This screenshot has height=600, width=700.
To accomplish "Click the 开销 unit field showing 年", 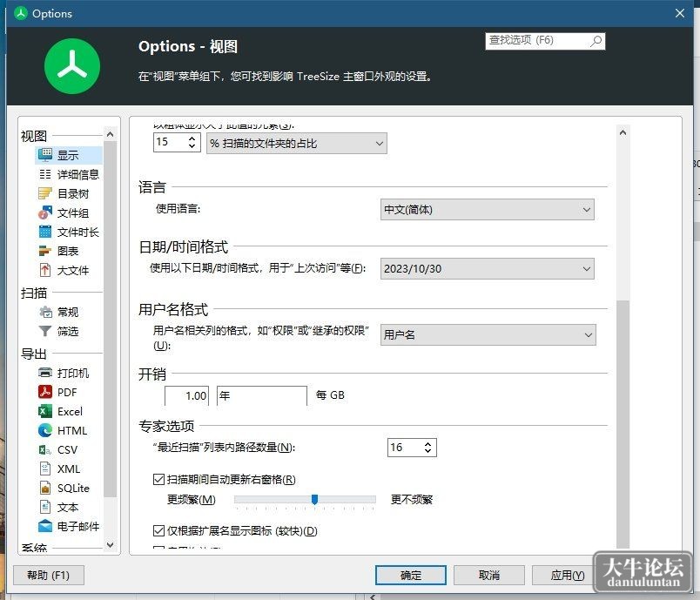I will click(x=262, y=395).
